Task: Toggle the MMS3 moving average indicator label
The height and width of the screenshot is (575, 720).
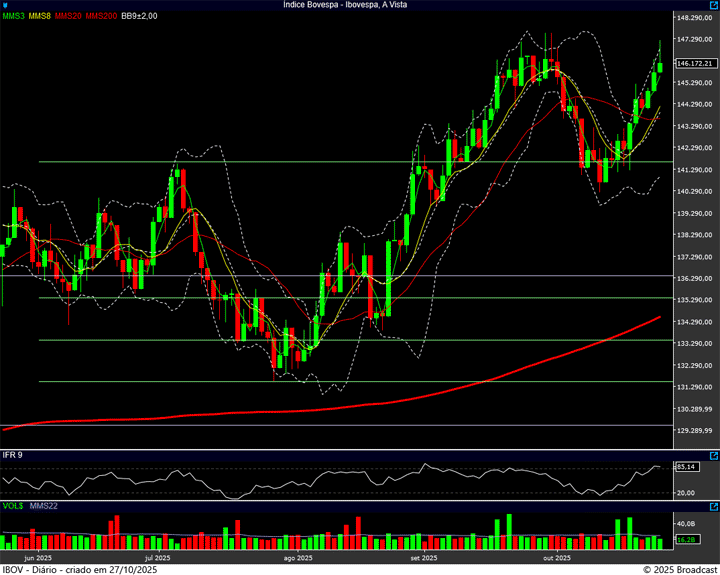Action: [x=13, y=17]
